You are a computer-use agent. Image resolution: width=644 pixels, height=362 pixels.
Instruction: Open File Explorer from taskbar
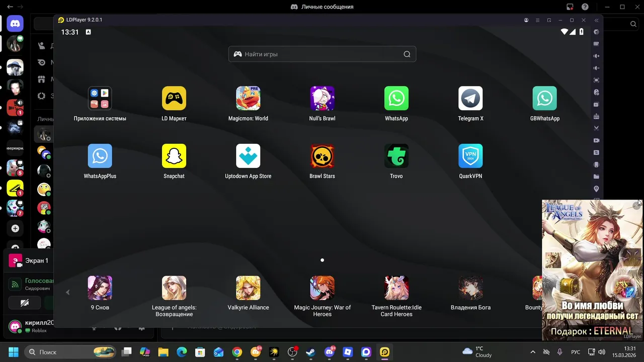163,352
